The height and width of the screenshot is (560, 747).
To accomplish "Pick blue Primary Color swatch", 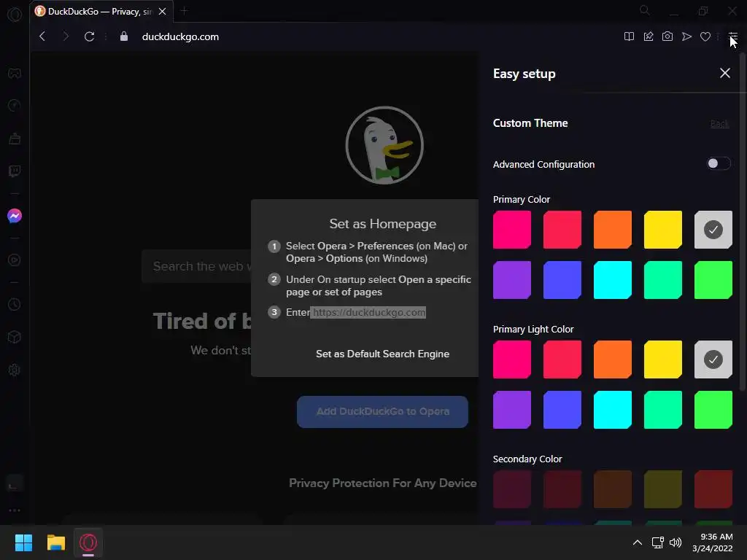I will click(x=562, y=280).
